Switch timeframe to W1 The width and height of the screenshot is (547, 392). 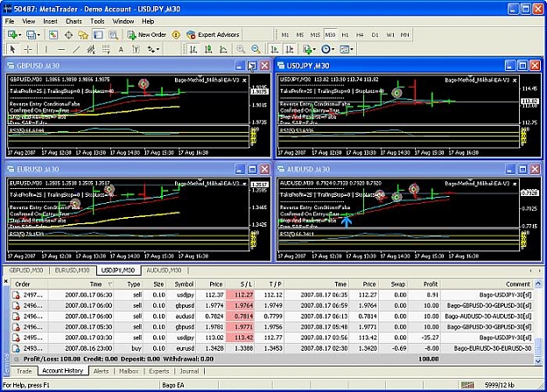point(390,35)
